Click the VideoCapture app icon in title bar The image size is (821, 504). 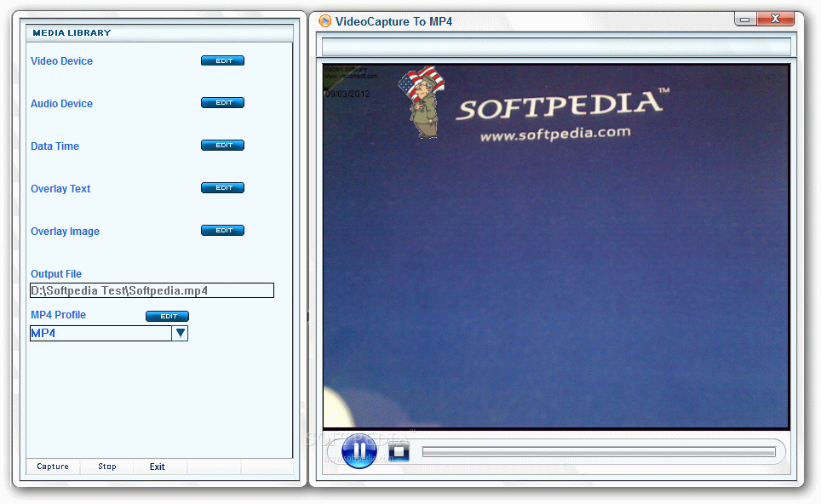tap(325, 21)
